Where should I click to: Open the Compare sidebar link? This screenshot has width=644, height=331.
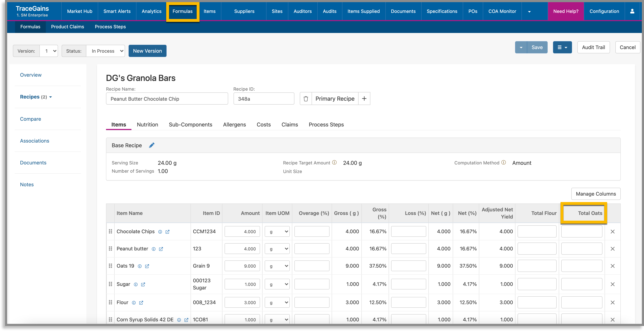[x=30, y=119]
